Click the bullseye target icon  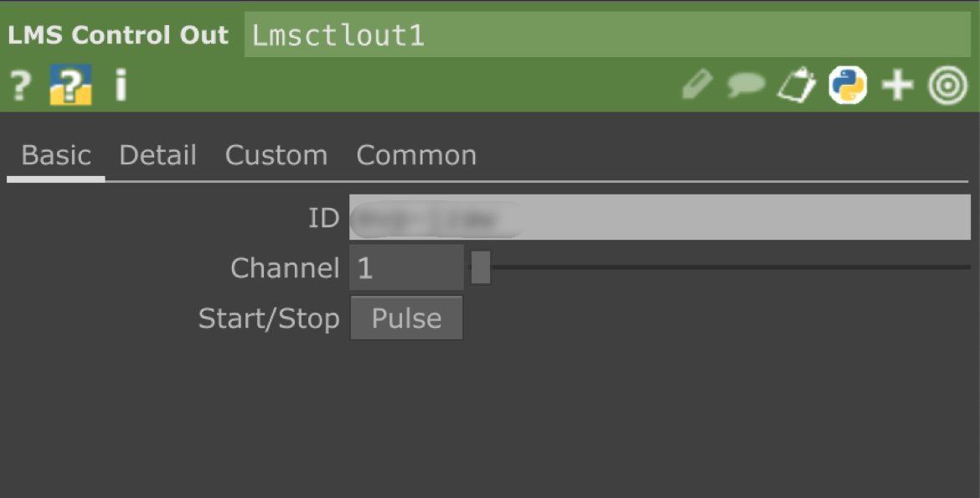click(x=948, y=86)
